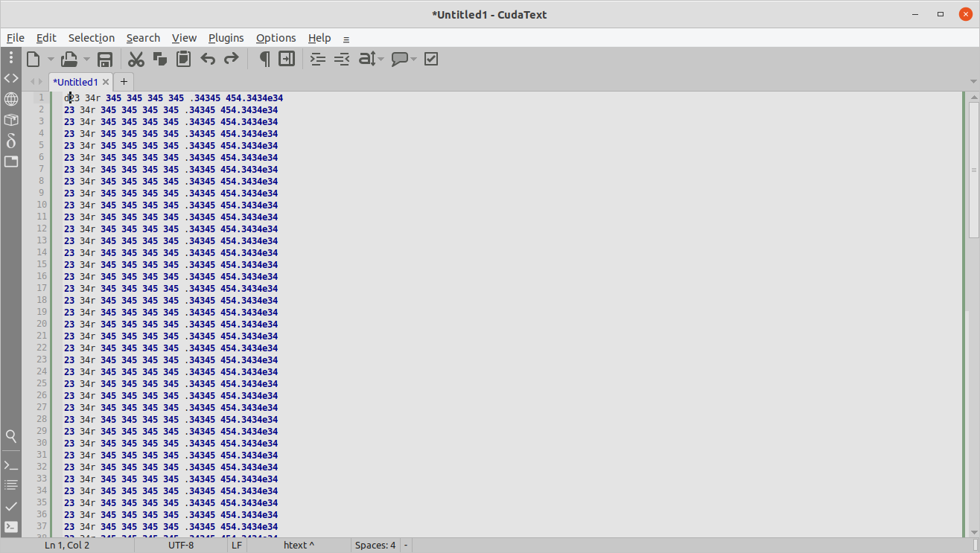Image resolution: width=980 pixels, height=553 pixels.
Task: Show the Console panel prompt icon
Action: click(x=11, y=465)
